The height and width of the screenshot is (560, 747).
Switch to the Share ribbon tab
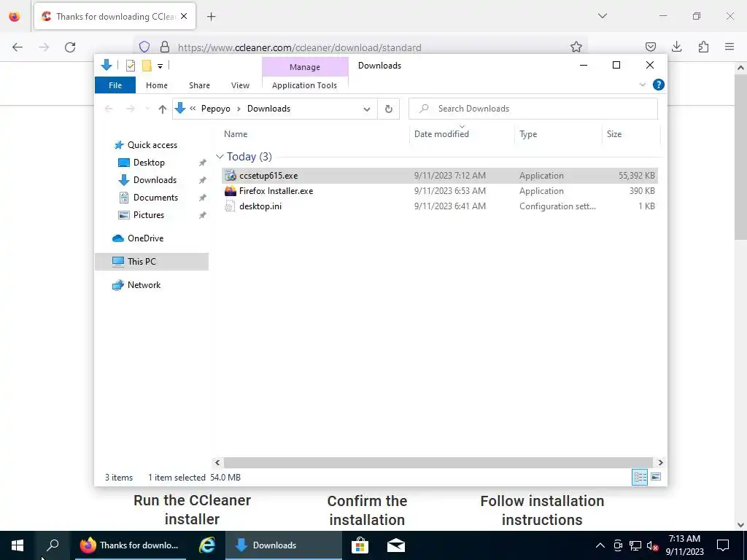[199, 85]
